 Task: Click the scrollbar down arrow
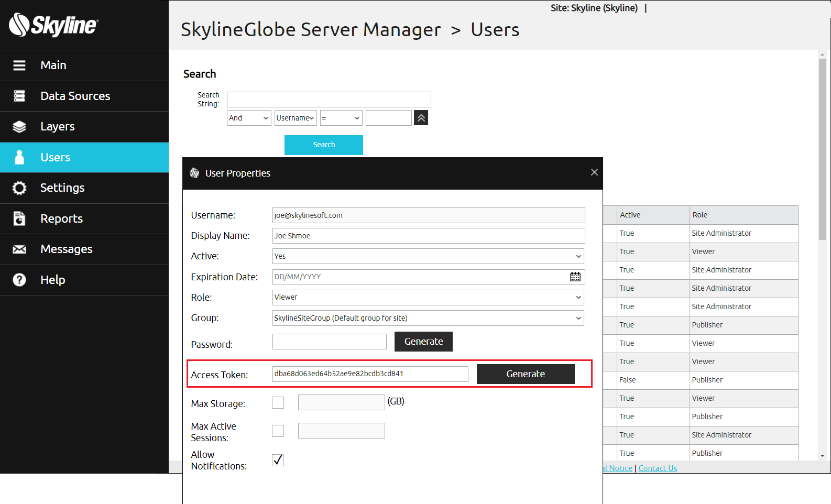coord(822,456)
